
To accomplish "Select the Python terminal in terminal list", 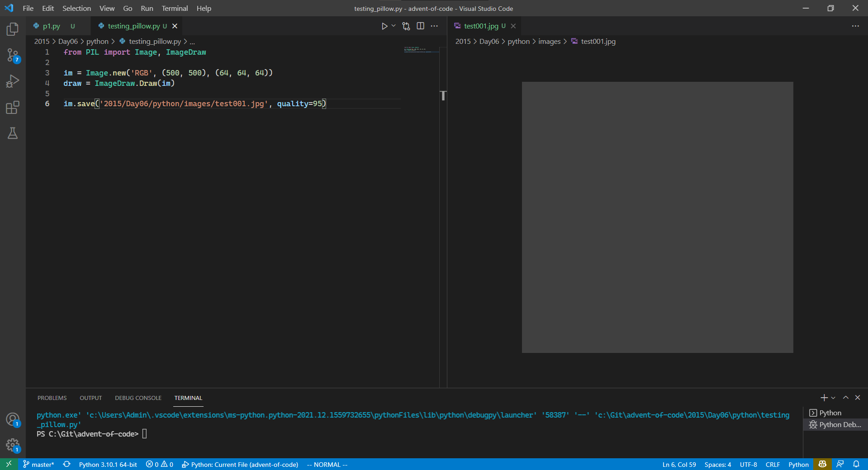I will pyautogui.click(x=835, y=413).
